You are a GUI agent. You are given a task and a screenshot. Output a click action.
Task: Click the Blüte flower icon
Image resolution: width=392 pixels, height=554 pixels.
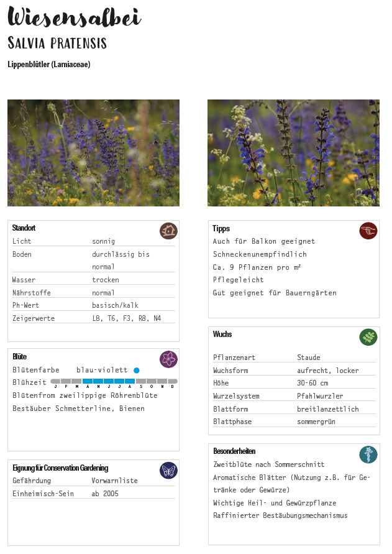click(x=168, y=359)
